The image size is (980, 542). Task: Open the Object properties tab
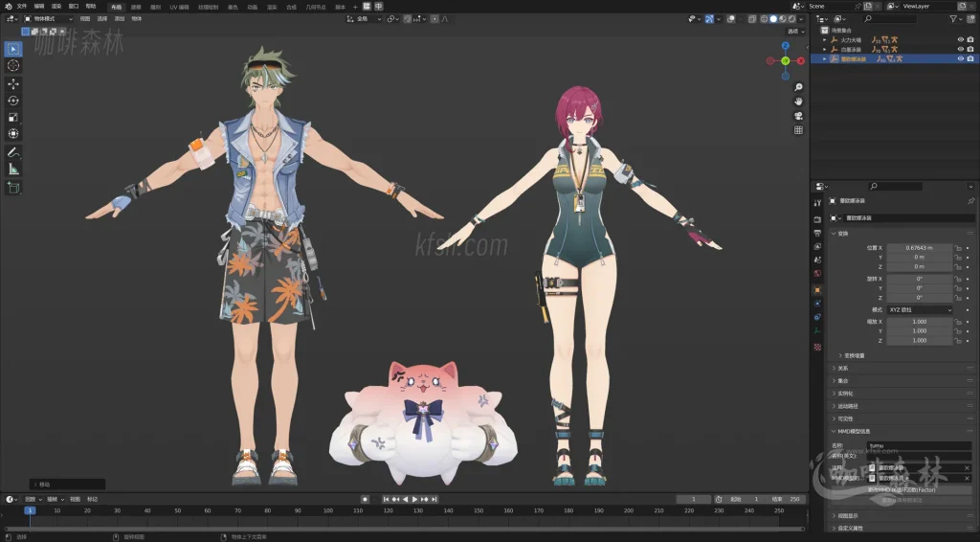817,290
